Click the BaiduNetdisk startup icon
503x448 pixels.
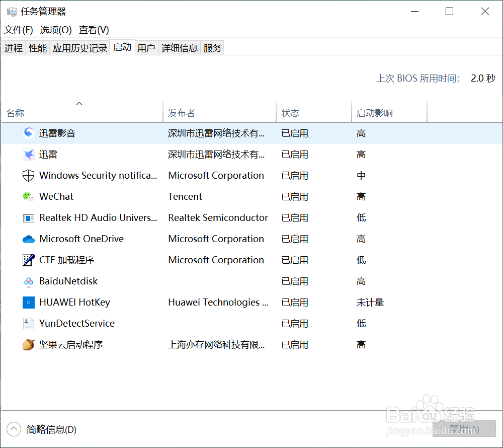pos(29,281)
